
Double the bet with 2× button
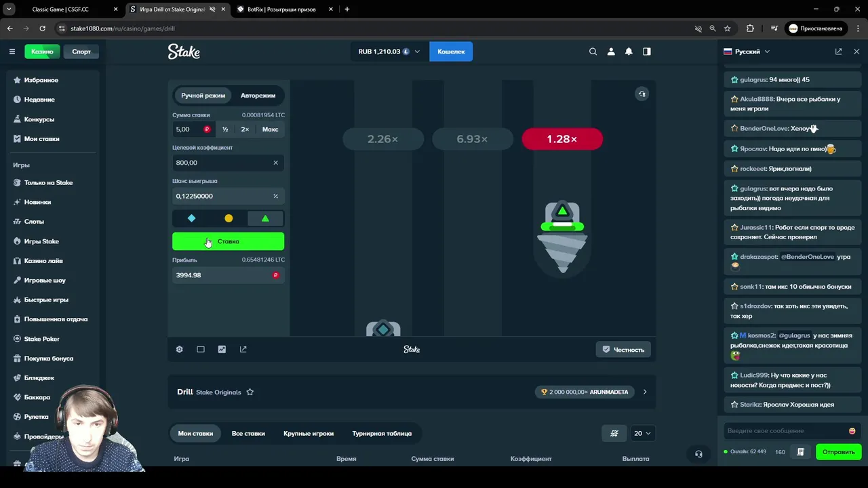[x=245, y=129]
